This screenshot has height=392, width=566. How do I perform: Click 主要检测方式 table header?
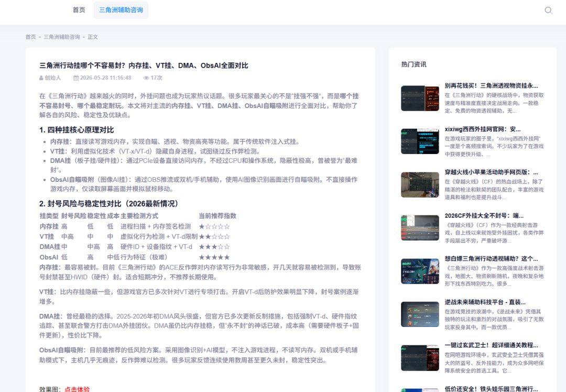139,216
